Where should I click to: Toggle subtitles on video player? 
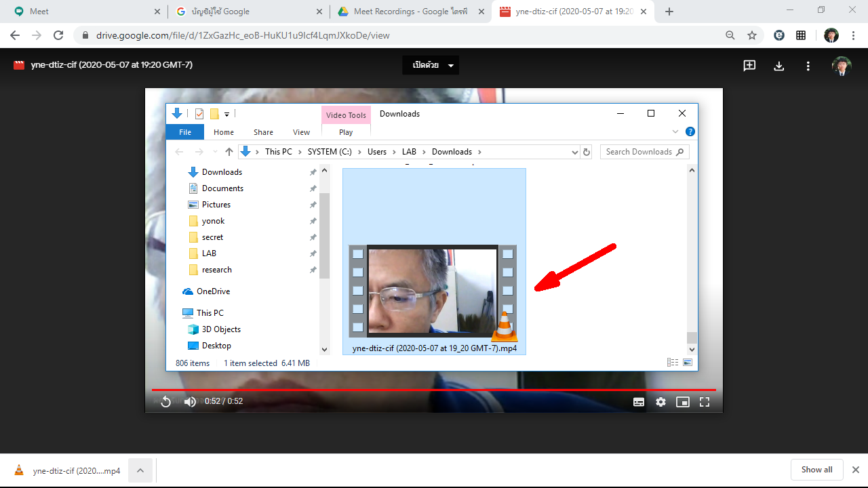(639, 402)
